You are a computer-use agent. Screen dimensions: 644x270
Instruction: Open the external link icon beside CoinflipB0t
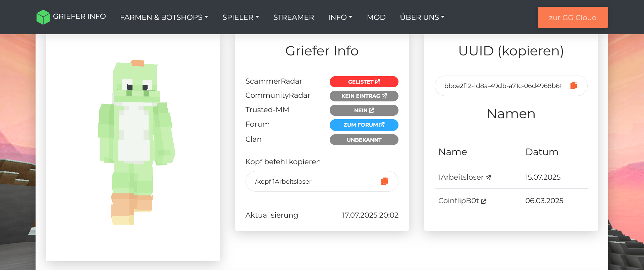coord(483,201)
